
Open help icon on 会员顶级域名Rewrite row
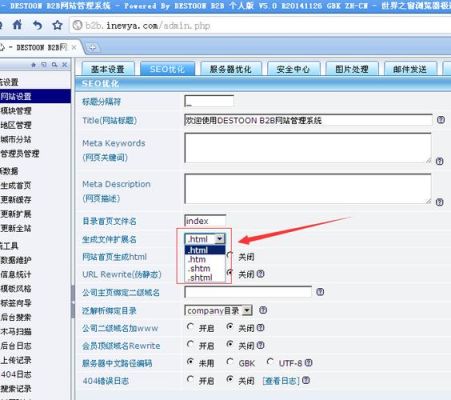pyautogui.click(x=261, y=345)
